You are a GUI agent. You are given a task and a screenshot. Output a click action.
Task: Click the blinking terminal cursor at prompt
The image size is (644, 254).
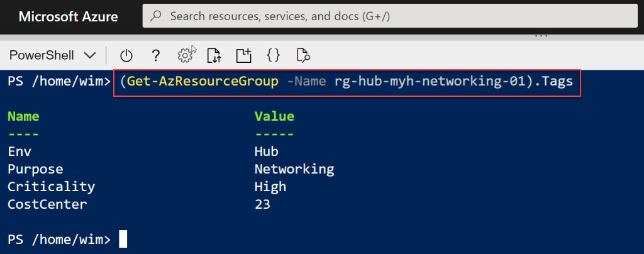(x=123, y=239)
